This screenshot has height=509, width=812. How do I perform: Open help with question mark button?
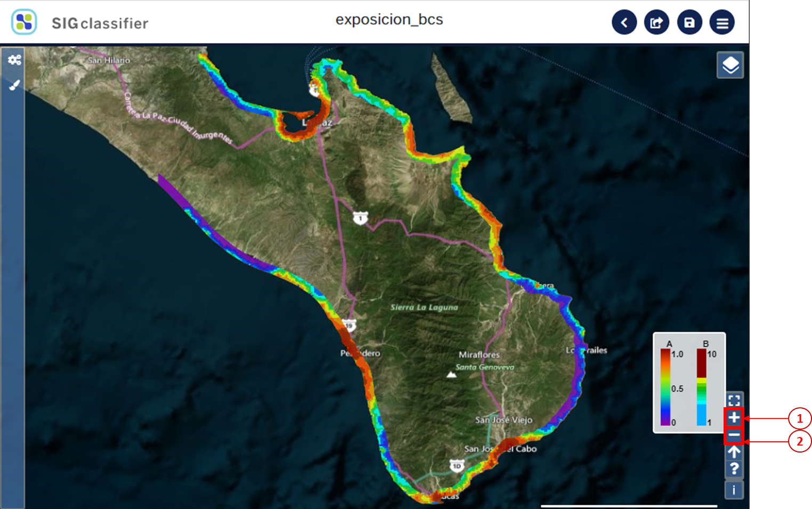tap(734, 468)
